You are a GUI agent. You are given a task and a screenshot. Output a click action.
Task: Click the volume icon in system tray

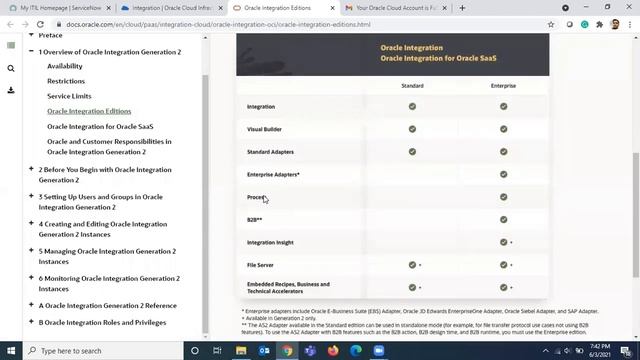pyautogui.click(x=567, y=351)
